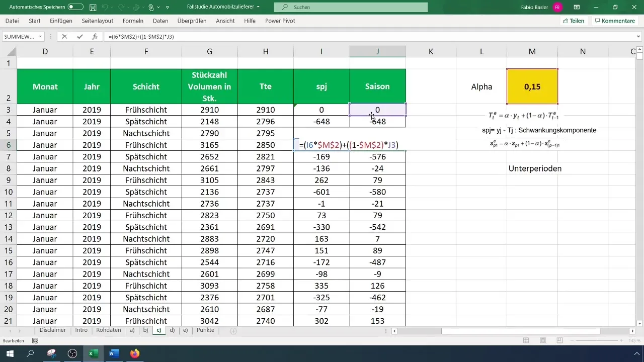Click the vertical scrollbar down arrow
The height and width of the screenshot is (362, 644).
[640, 323]
